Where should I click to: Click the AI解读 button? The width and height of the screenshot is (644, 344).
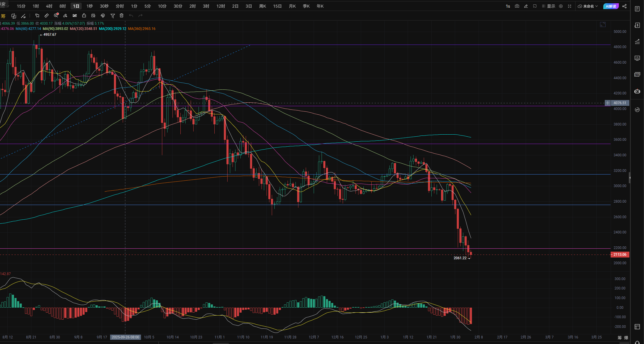tap(611, 6)
